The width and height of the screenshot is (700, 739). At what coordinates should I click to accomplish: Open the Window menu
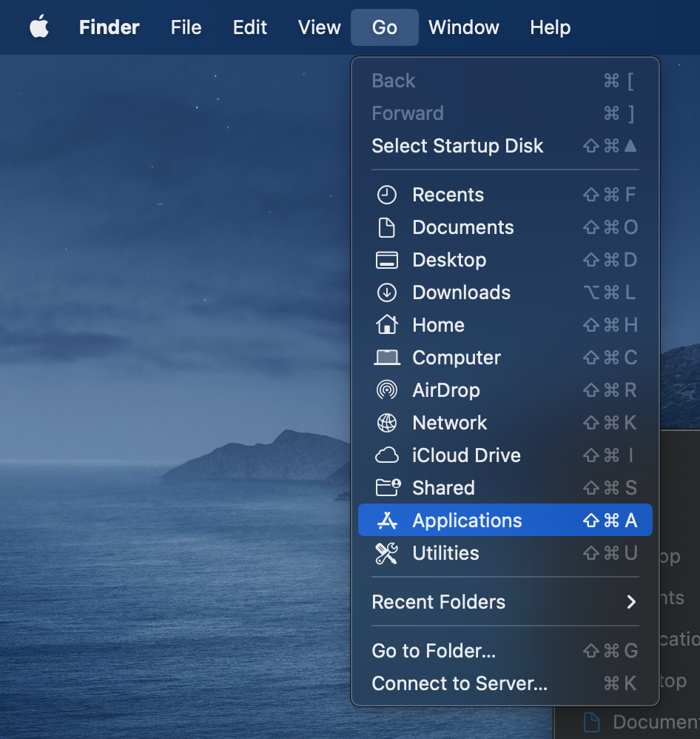pyautogui.click(x=463, y=27)
